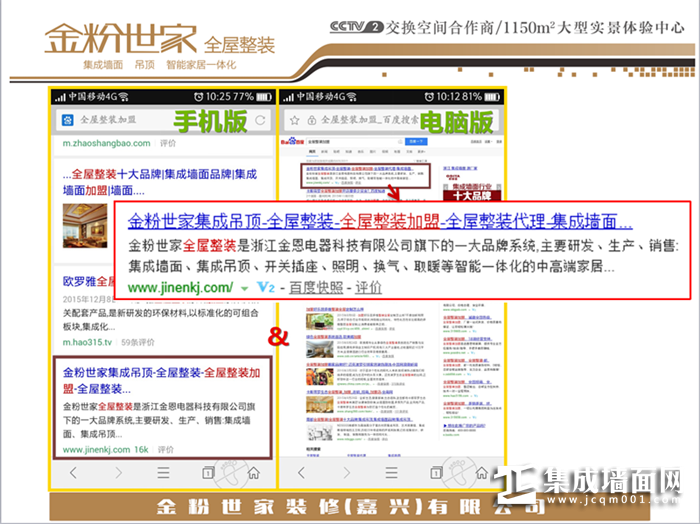Open the tabs icon in right phone bottom bar
The image size is (700, 524).
[436, 472]
